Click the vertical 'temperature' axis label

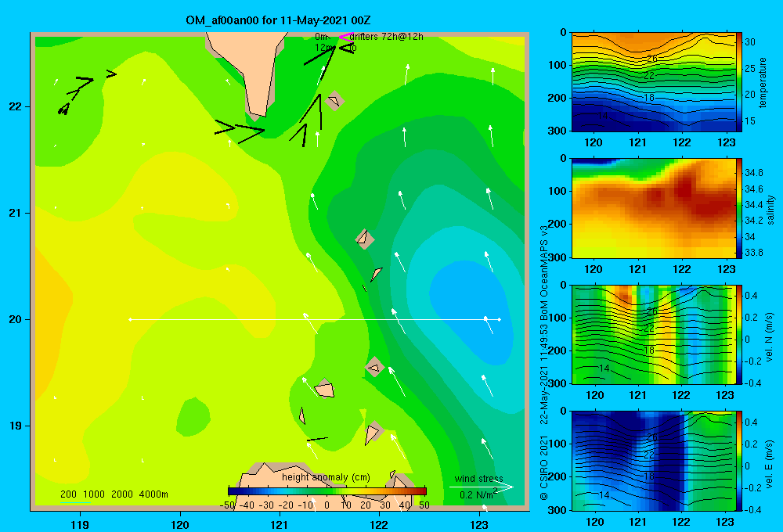763,82
